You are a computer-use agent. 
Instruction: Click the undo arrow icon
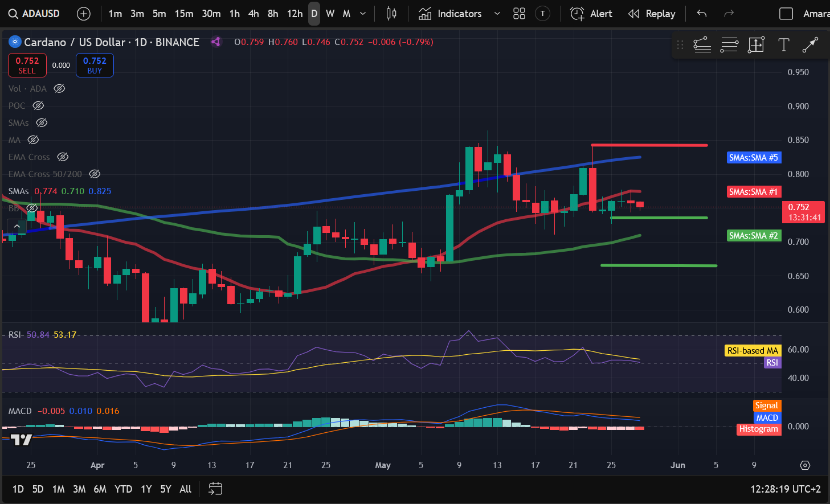tap(702, 14)
